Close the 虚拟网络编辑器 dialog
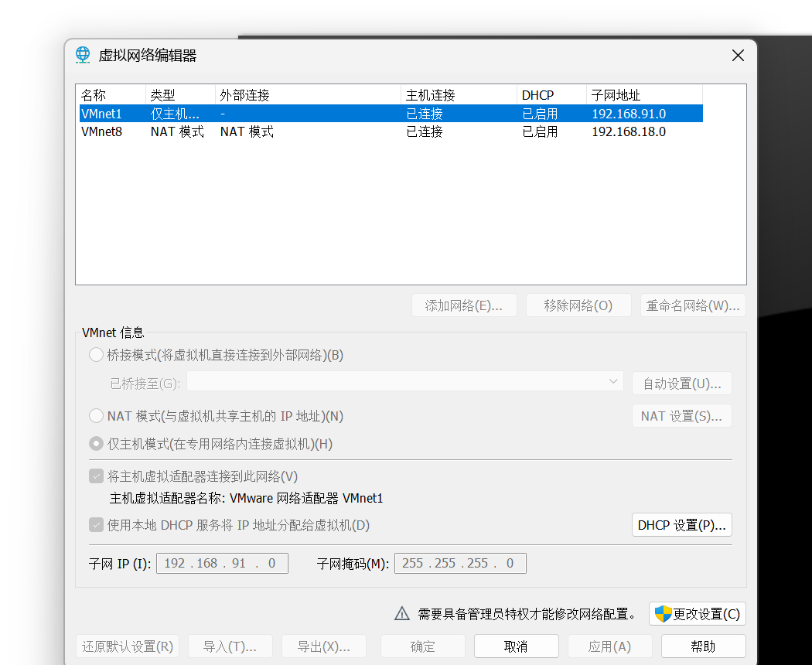 coord(738,56)
